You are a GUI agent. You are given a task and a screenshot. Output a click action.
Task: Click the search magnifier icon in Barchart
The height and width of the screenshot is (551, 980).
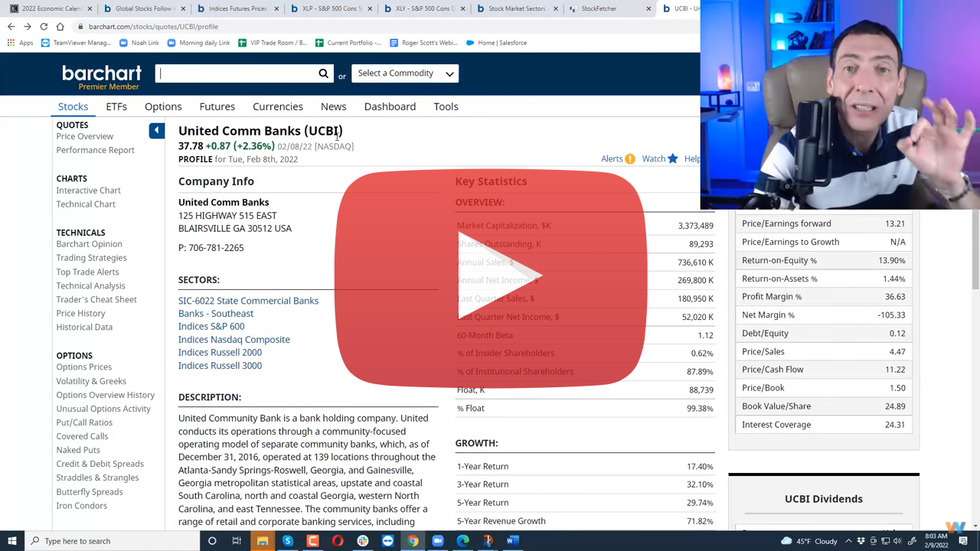click(323, 73)
